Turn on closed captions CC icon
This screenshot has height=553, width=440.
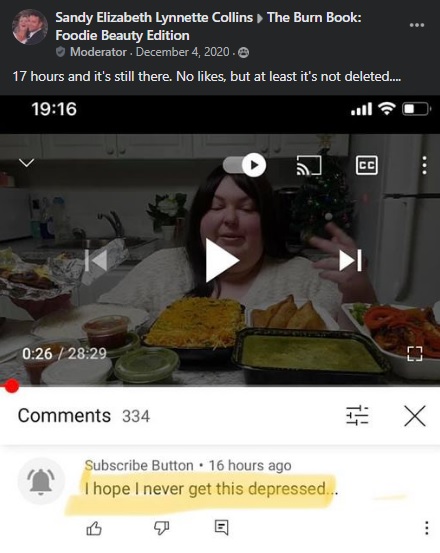click(x=367, y=165)
